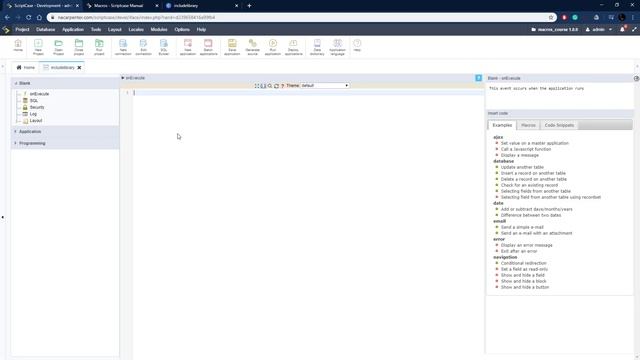Open the Database menu

point(45,29)
